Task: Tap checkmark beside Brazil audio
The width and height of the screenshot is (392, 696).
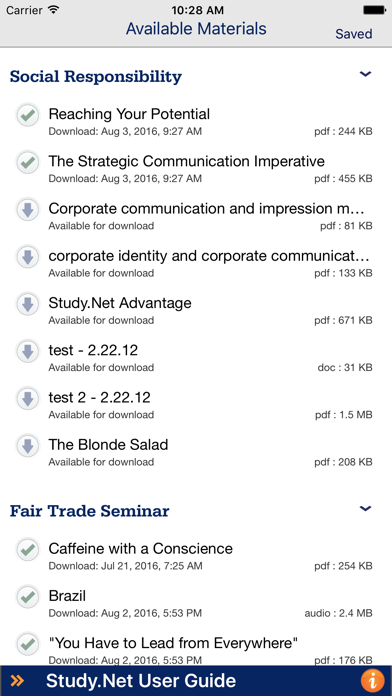Action: click(28, 597)
